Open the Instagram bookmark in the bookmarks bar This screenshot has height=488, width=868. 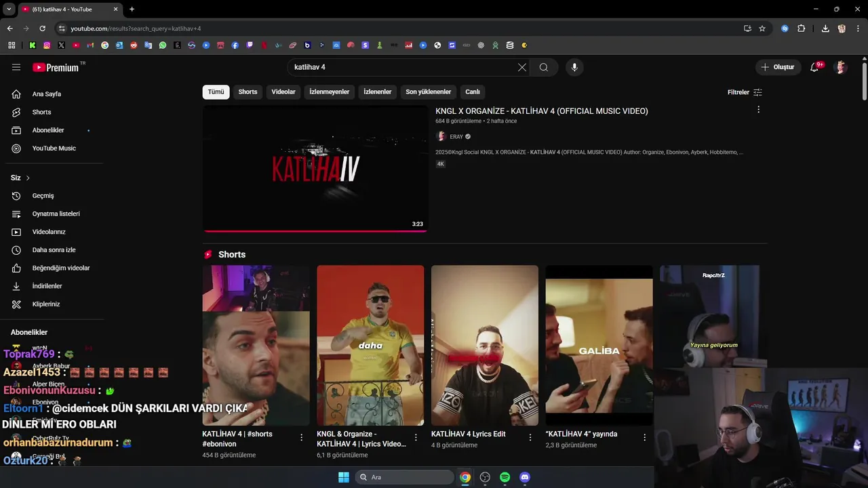[x=47, y=45]
